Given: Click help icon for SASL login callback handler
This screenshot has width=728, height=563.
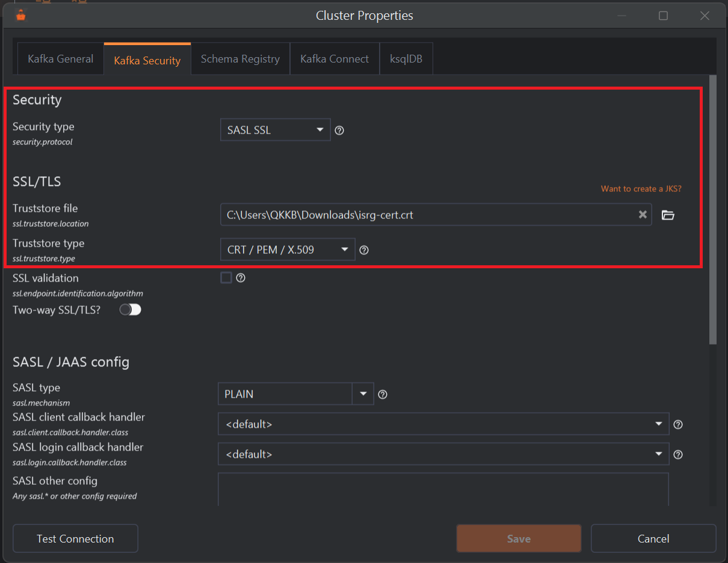Looking at the screenshot, I should (678, 455).
